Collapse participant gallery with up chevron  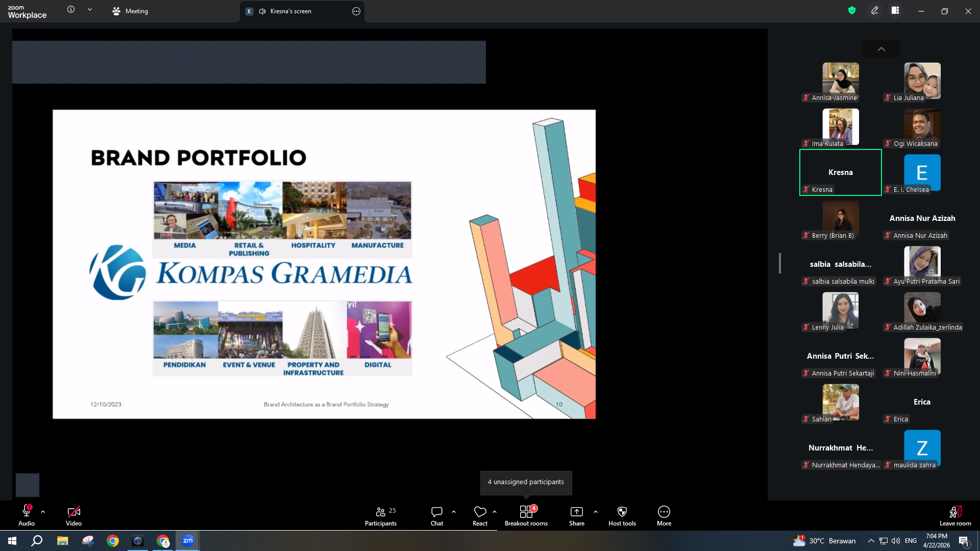881,49
